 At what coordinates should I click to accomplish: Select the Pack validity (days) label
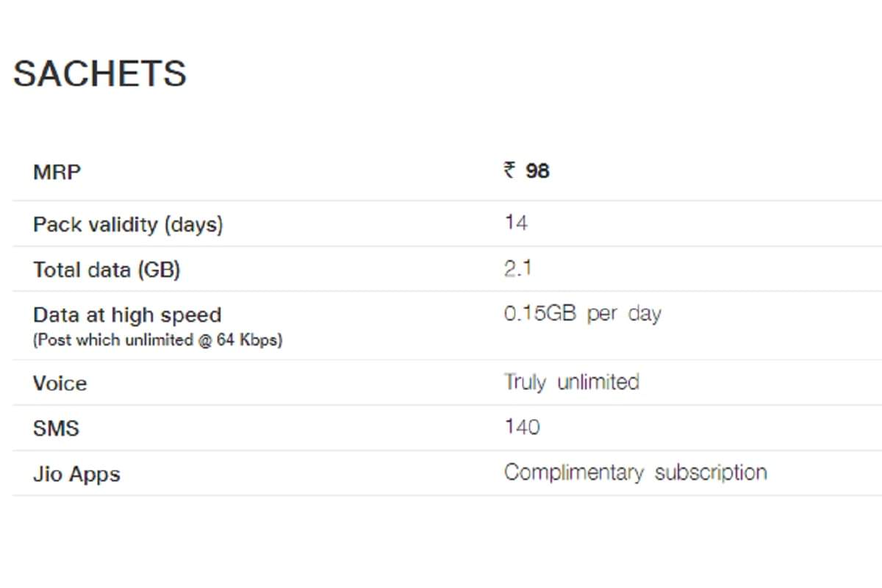click(x=128, y=224)
